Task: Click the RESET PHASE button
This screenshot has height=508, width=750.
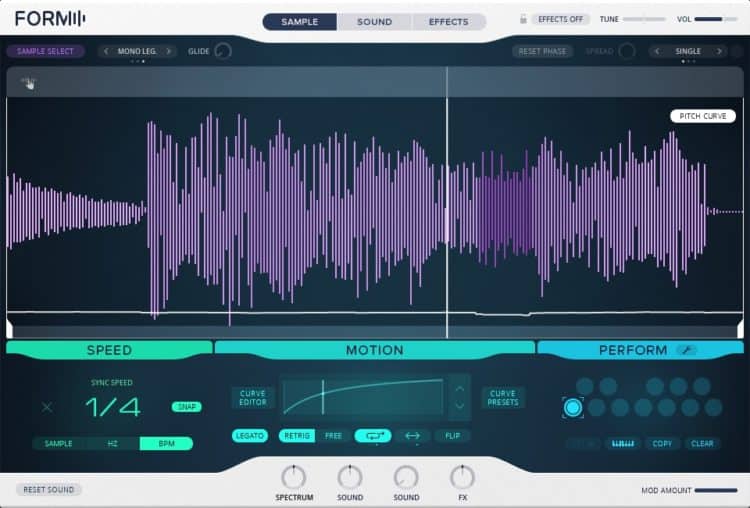Action: [542, 51]
